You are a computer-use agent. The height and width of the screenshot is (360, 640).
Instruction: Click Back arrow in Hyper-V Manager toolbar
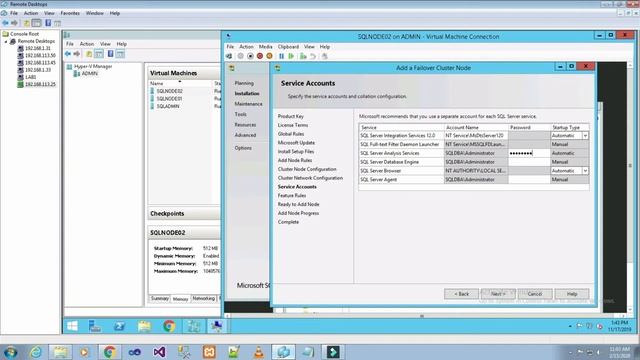pyautogui.click(x=68, y=53)
